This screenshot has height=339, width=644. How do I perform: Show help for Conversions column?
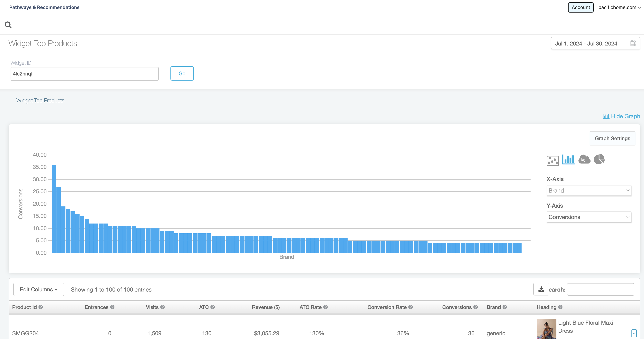tap(476, 307)
